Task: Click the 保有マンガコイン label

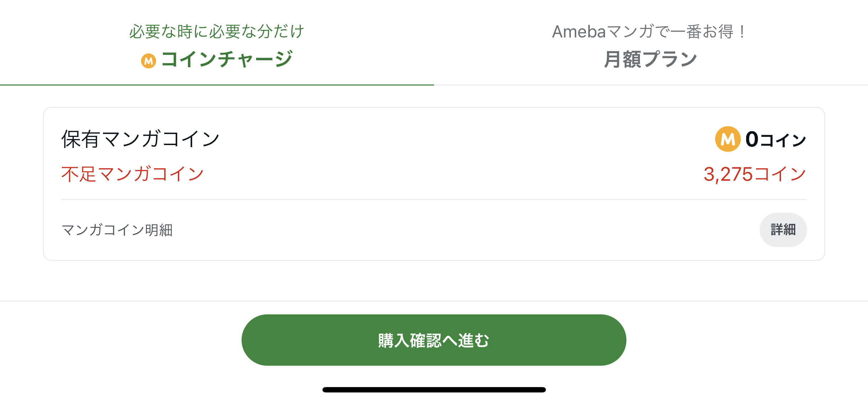Action: click(x=140, y=139)
